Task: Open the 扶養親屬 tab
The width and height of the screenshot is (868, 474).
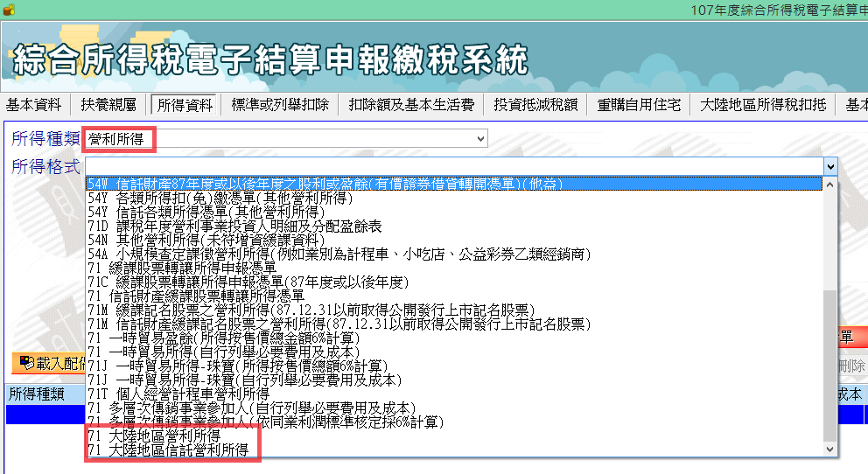Action: point(108,105)
